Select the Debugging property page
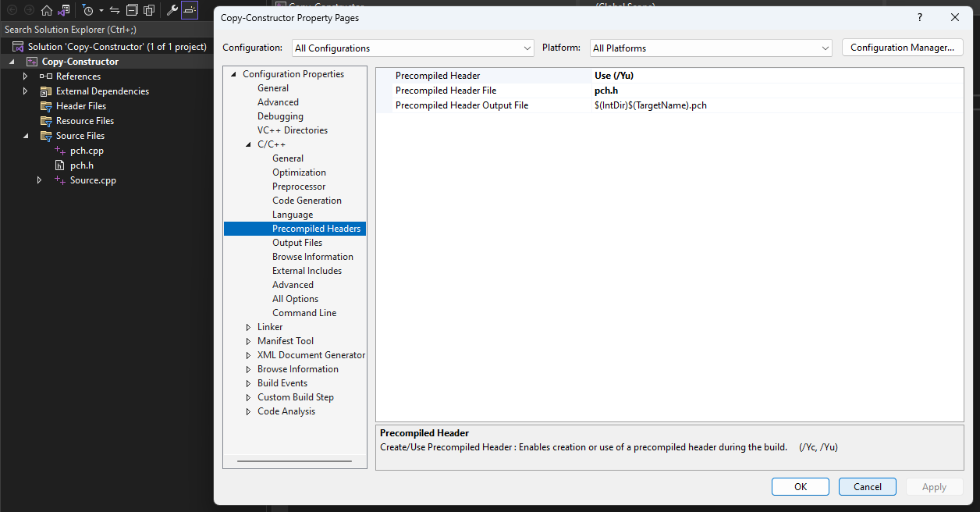 coord(280,116)
